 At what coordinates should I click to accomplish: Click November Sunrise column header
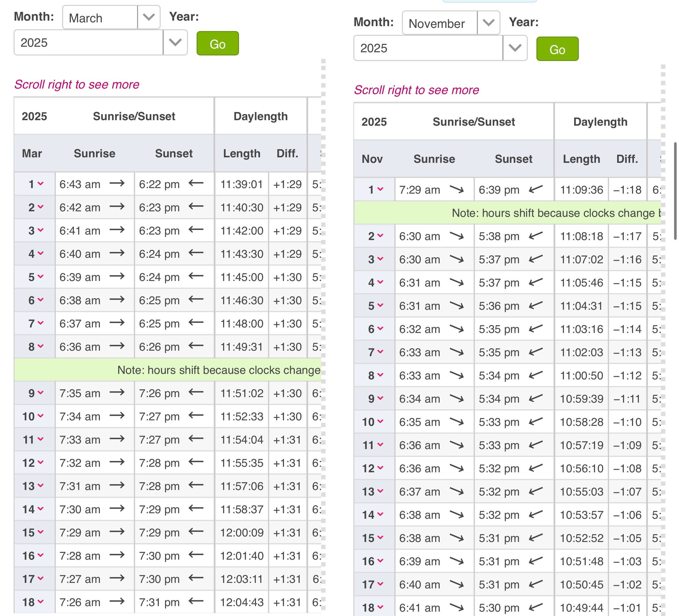click(434, 159)
